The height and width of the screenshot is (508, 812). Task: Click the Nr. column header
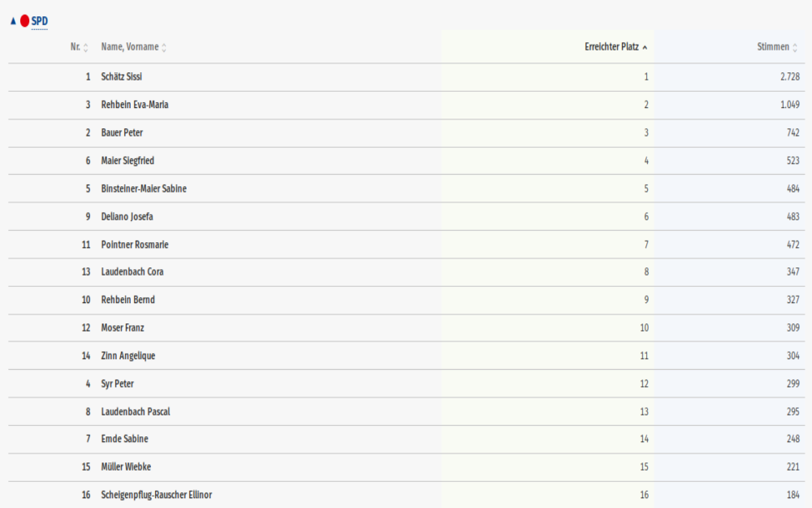coord(76,46)
